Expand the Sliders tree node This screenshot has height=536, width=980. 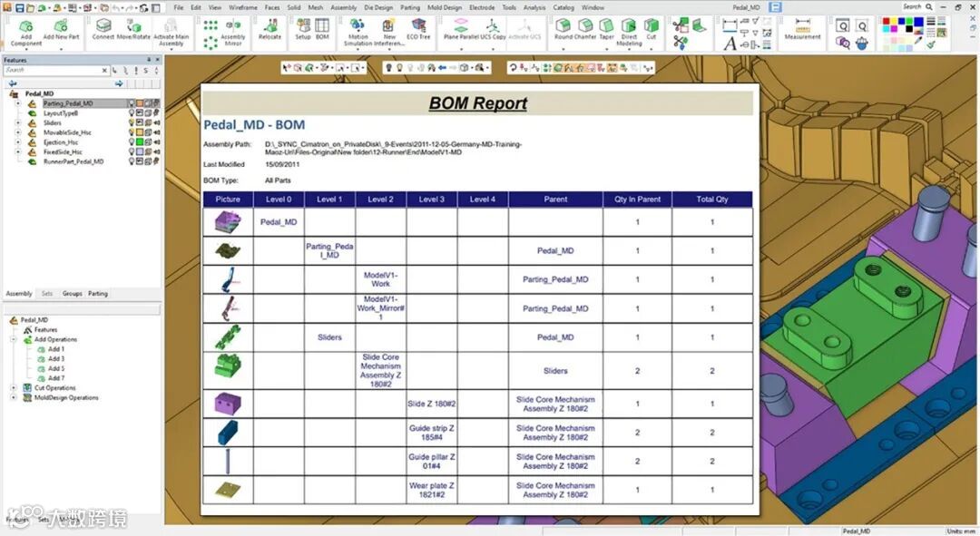click(x=18, y=123)
